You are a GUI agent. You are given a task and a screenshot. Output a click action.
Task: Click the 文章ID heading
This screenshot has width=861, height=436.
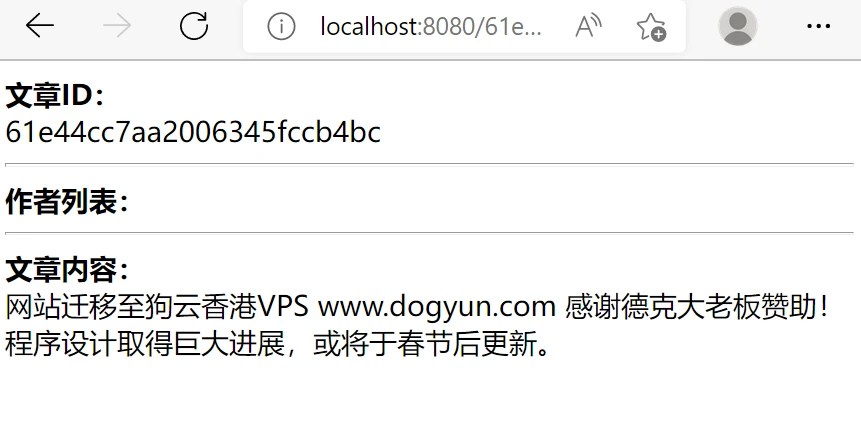click(x=54, y=96)
